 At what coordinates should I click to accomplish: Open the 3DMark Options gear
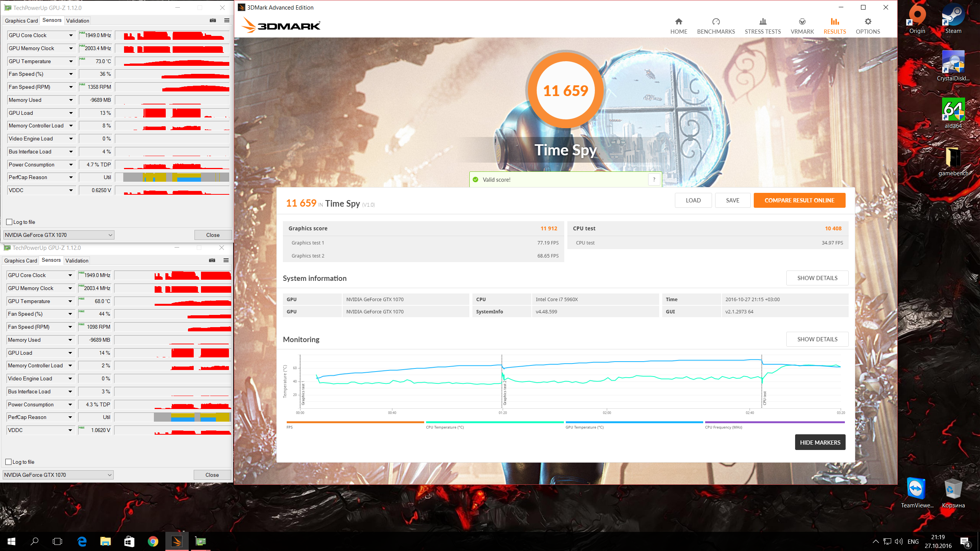[868, 22]
